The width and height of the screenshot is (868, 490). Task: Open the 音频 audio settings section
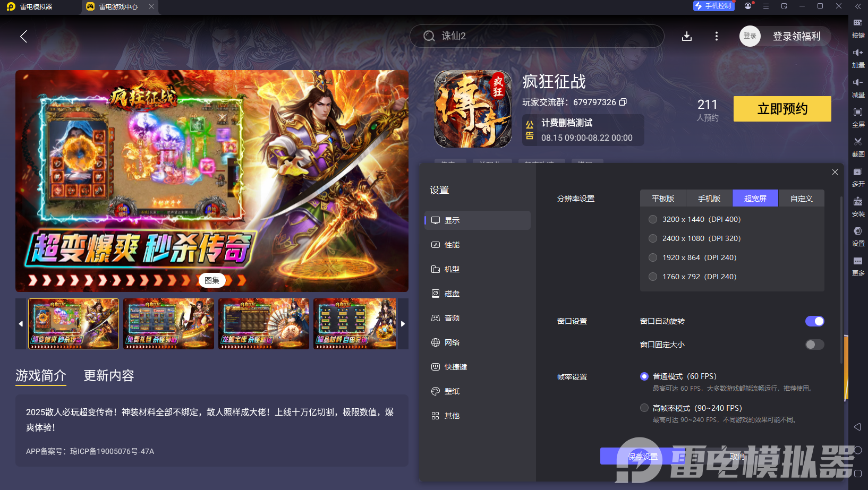click(452, 318)
